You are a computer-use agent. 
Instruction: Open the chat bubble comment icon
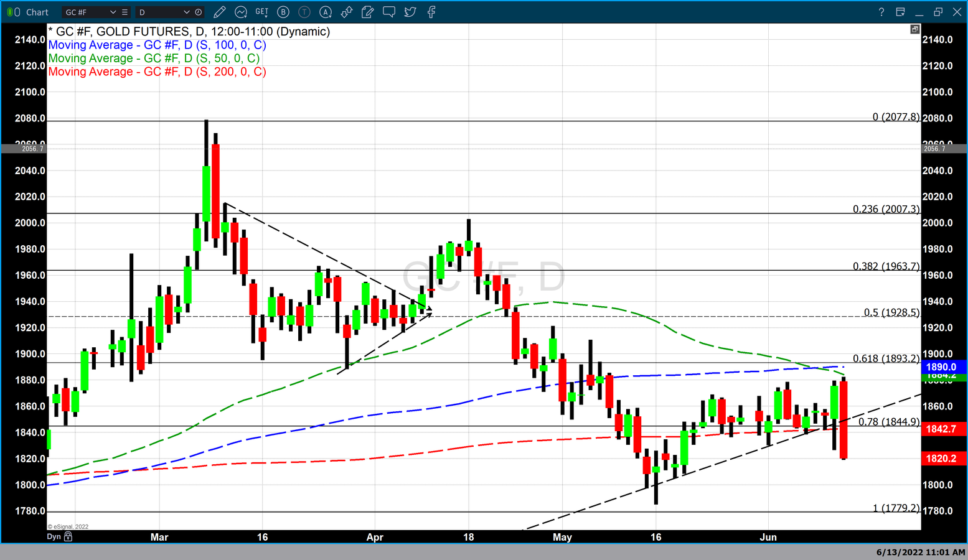(389, 12)
